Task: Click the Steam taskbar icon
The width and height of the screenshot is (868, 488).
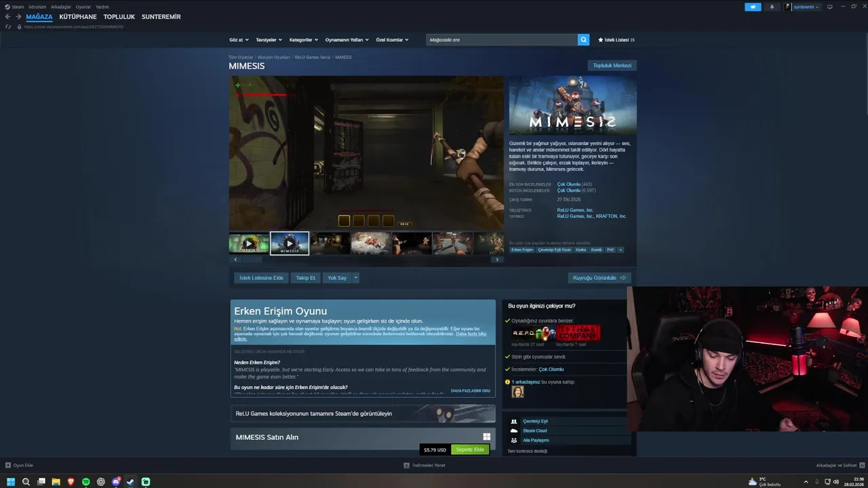Action: coord(130,482)
